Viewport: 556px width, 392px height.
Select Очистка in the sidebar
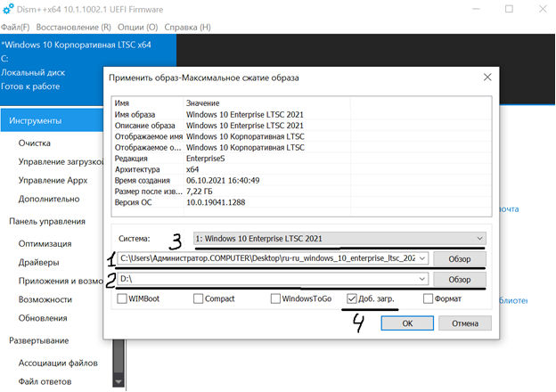pyautogui.click(x=35, y=143)
